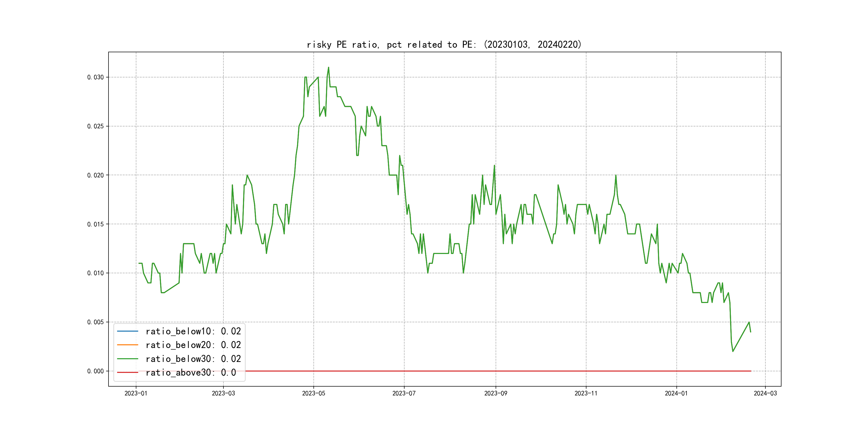This screenshot has height=434, width=868.
Task: Click the 2023-07 x-axis tick label
Action: coord(404,393)
